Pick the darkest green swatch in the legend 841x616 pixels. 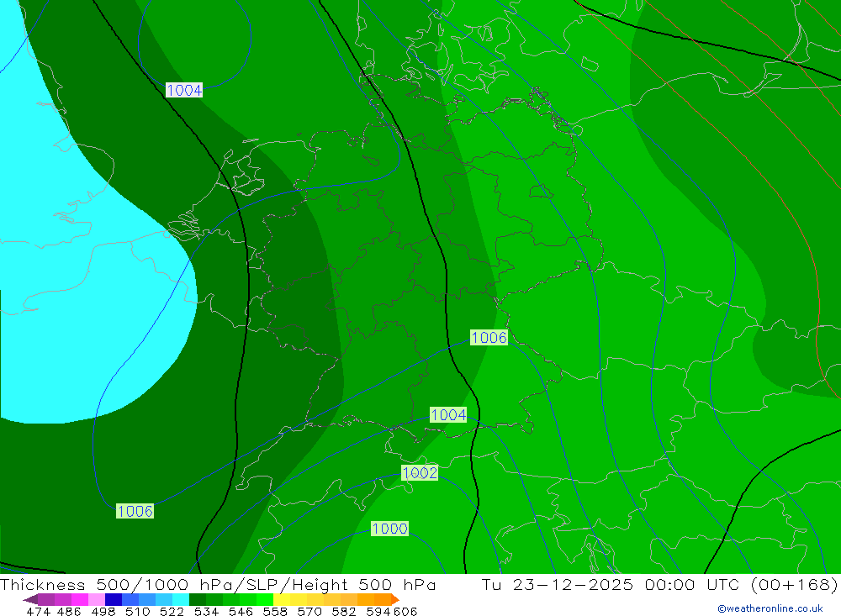tap(198, 599)
